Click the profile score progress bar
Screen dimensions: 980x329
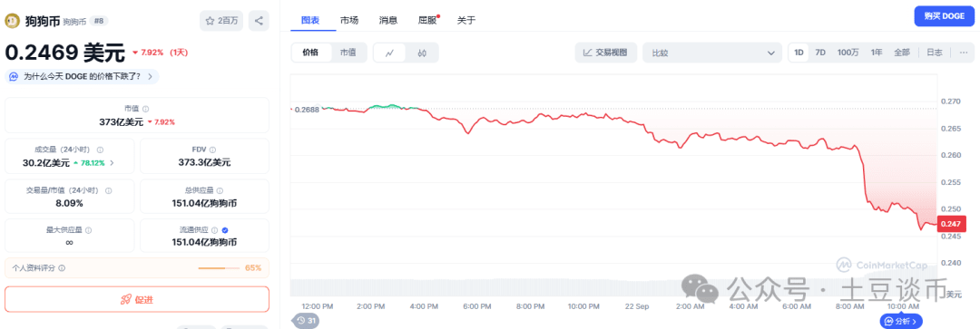point(219,267)
